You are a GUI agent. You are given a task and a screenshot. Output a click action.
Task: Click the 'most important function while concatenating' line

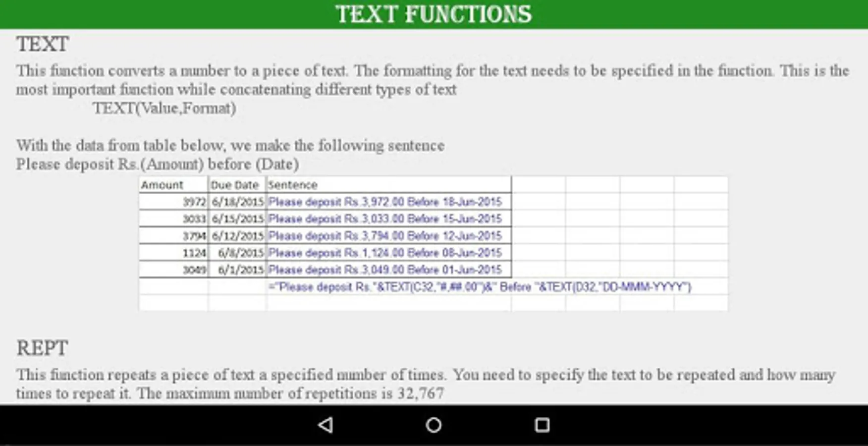[236, 90]
